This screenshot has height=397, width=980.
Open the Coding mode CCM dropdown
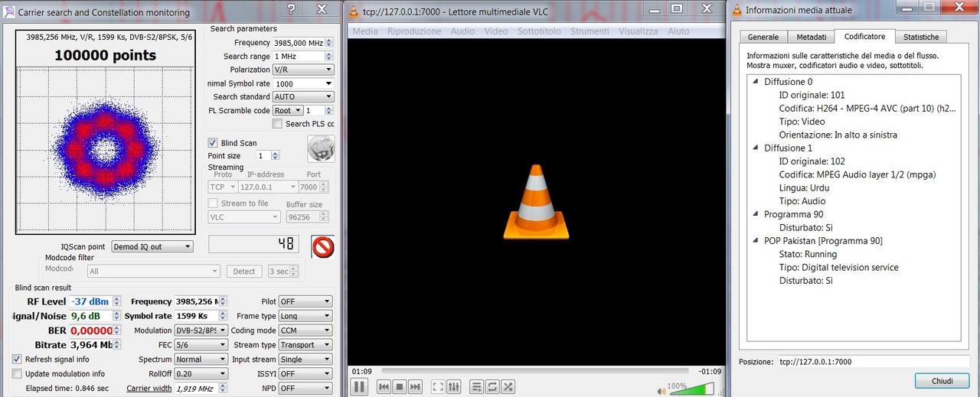tap(305, 330)
